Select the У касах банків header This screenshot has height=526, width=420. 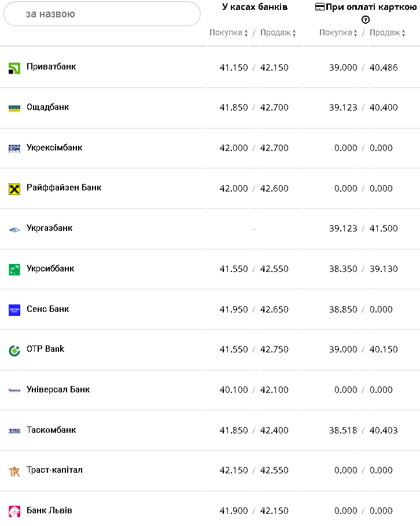coord(255,7)
